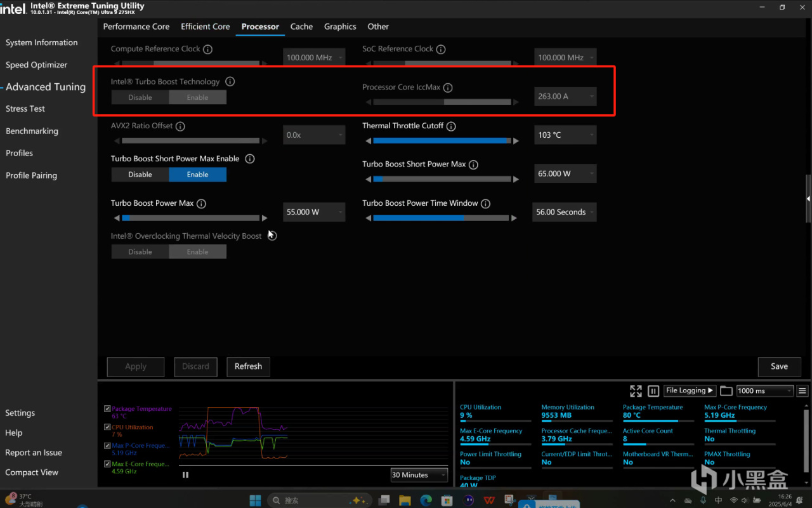Select Disable under Overclocking Thermal Velocity Boost
Image resolution: width=812 pixels, height=508 pixels.
(x=140, y=251)
